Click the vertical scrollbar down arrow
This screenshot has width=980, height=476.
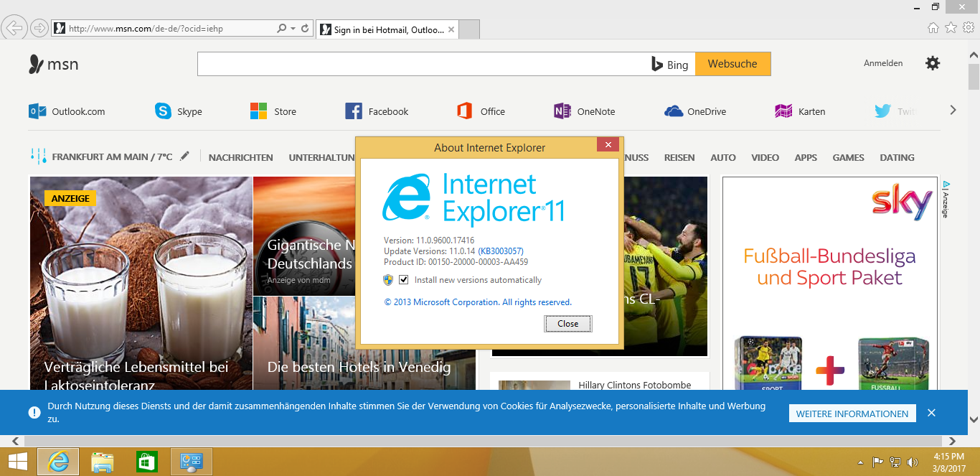(x=974, y=419)
